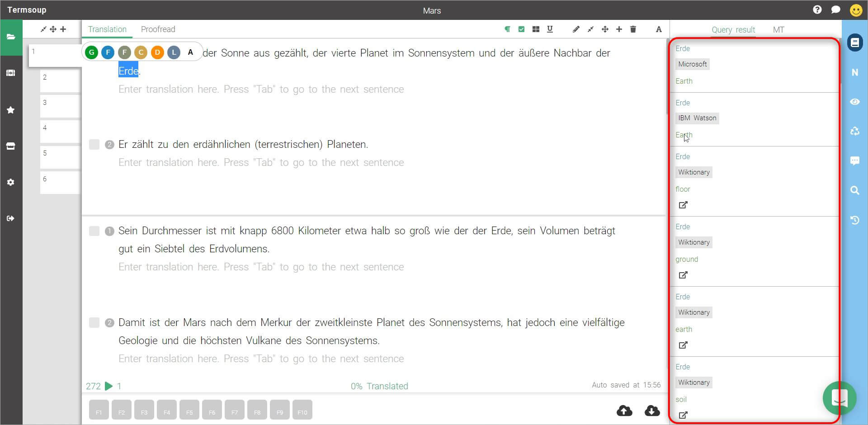Click the tan C lookup circle

141,52
